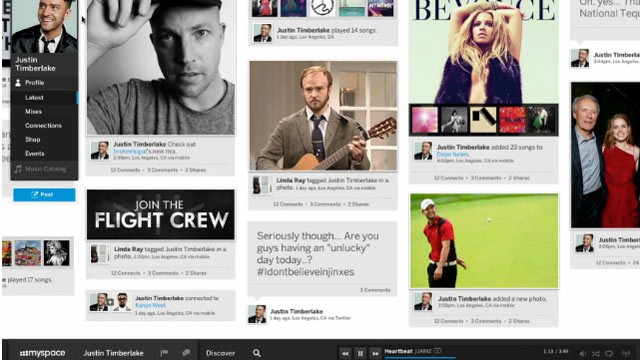The height and width of the screenshot is (360, 640).
Task: Open the messages icon next to flag icon
Action: coord(186,353)
